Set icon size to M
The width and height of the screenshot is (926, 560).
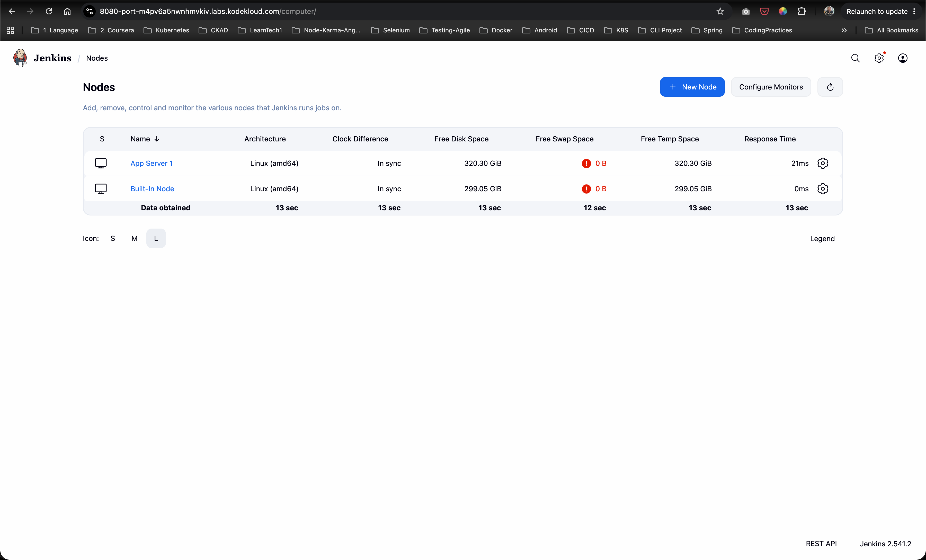(x=135, y=239)
